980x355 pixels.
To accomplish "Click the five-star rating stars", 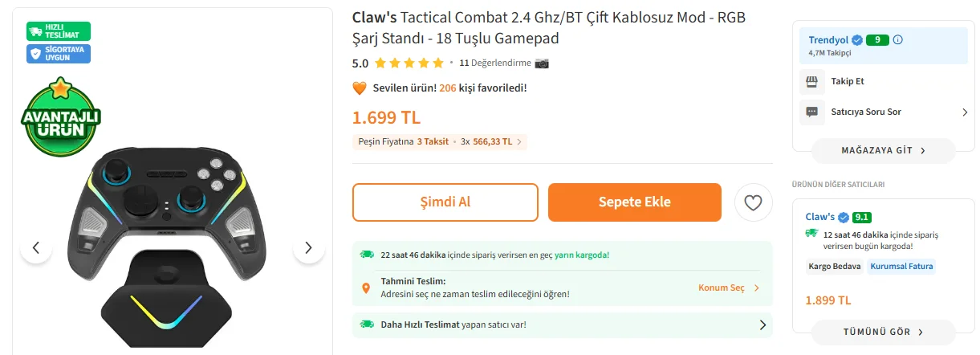I will coord(409,63).
